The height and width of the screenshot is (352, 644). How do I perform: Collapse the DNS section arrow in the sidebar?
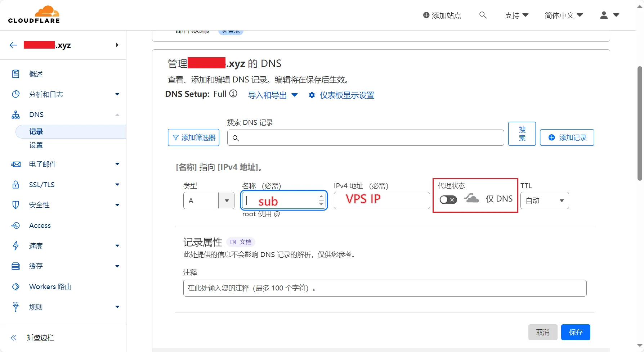coord(117,114)
